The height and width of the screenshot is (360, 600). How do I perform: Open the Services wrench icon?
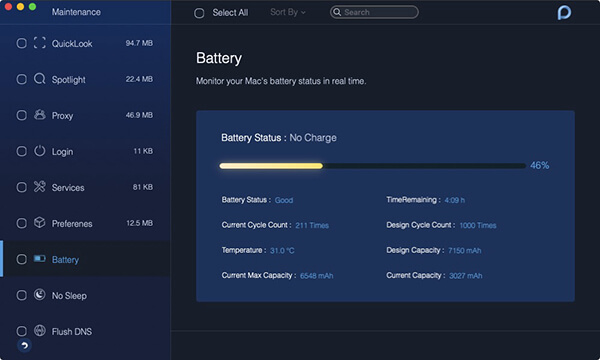tap(39, 187)
